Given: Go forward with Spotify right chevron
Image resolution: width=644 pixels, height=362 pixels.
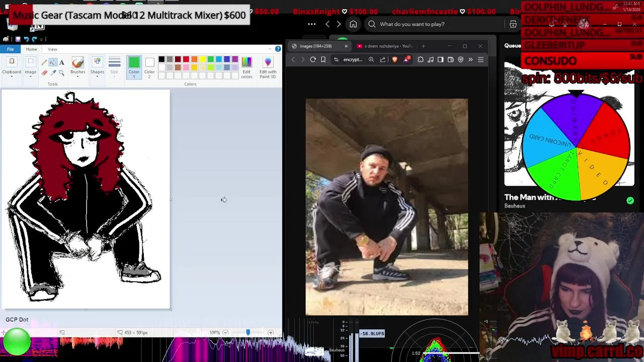Looking at the screenshot, I should pyautogui.click(x=339, y=24).
